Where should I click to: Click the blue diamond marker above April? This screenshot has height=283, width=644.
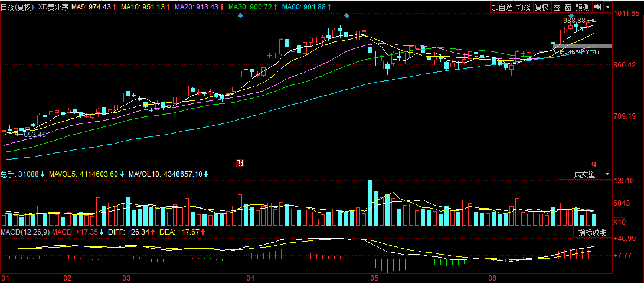241,15
